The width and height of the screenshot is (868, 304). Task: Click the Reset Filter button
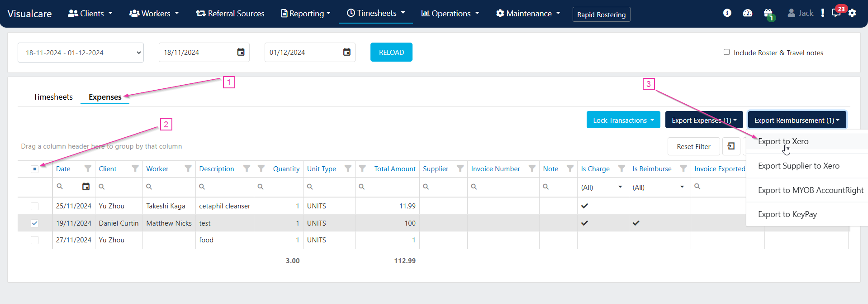tap(693, 146)
